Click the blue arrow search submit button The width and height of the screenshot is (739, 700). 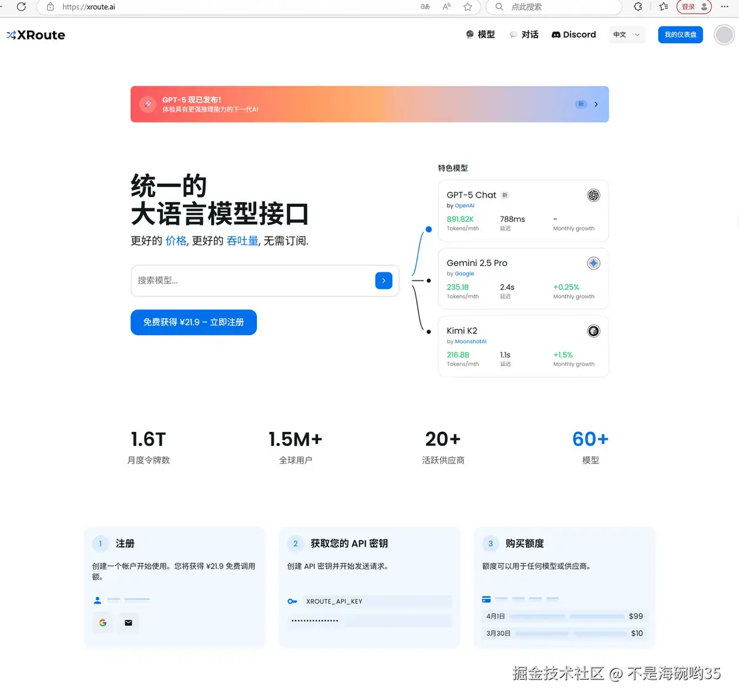click(384, 280)
